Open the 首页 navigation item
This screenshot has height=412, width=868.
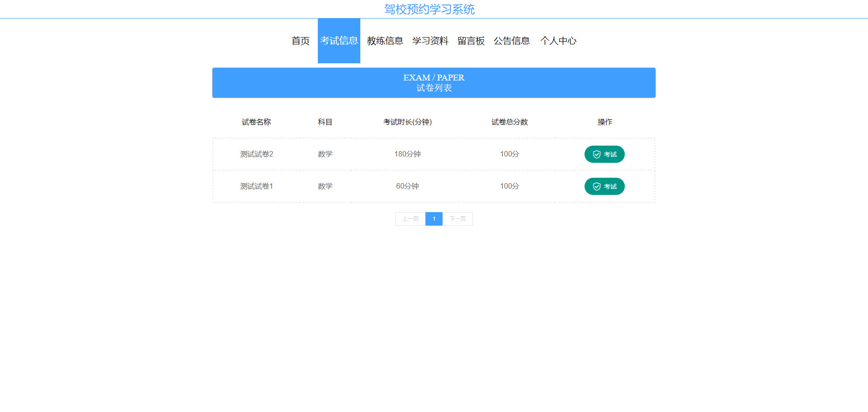301,41
